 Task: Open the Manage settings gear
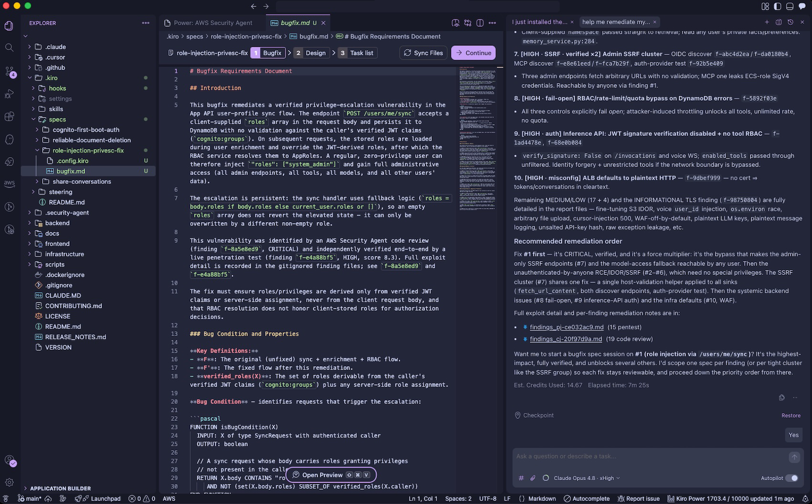click(9, 483)
